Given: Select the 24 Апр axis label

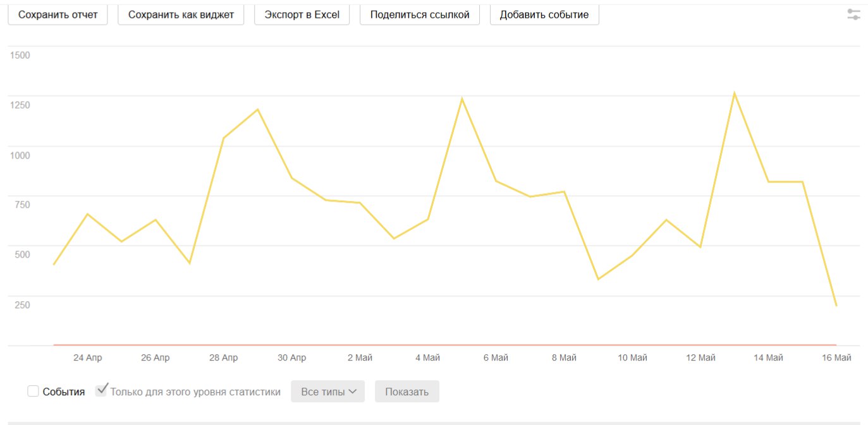Looking at the screenshot, I should [x=87, y=358].
